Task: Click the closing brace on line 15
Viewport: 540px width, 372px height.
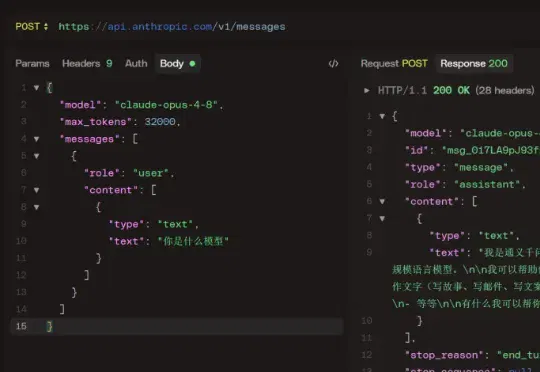Action: click(49, 326)
